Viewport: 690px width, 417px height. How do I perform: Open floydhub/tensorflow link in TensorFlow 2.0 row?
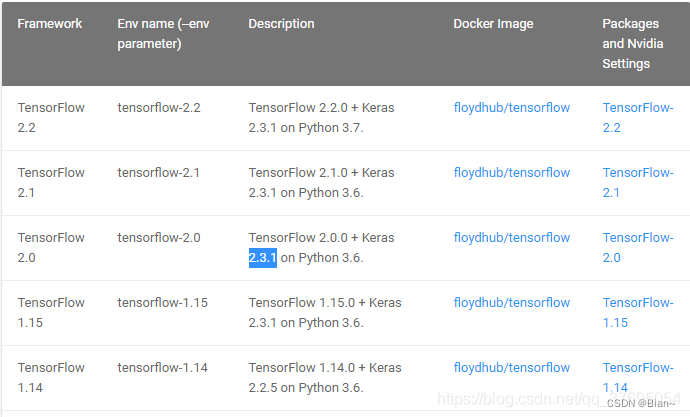(x=512, y=238)
